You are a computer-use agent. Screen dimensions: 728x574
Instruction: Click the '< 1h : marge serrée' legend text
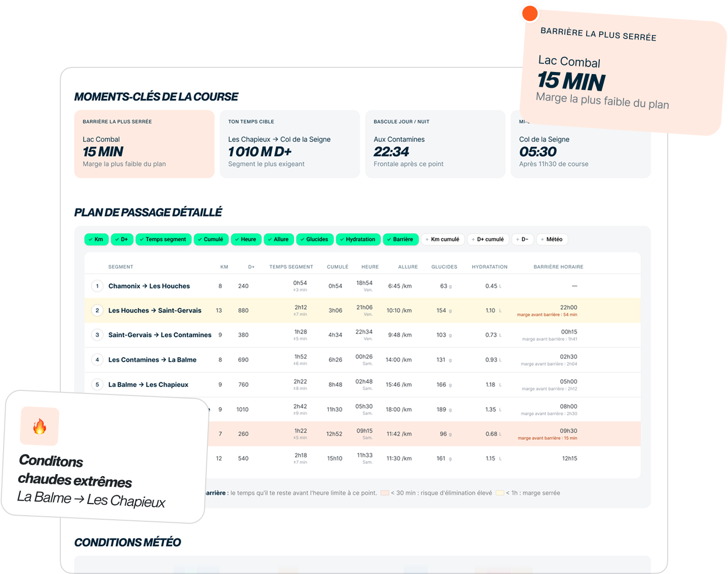(x=533, y=493)
